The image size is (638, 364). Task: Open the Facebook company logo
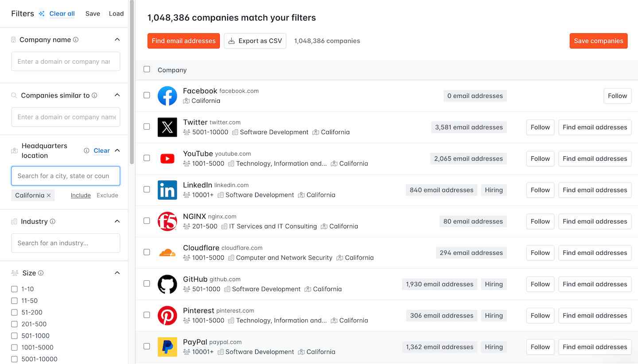coord(167,96)
